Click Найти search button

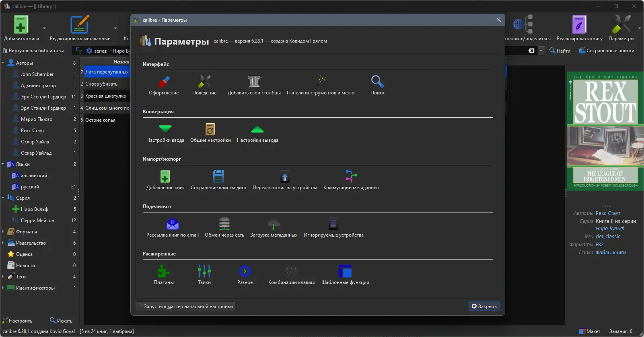(560, 51)
